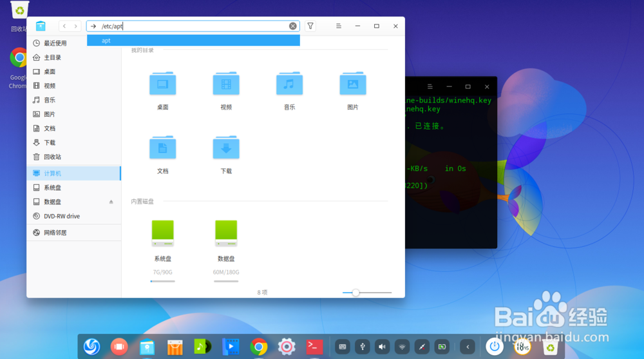Open Data Disk (数据盘) in the sidebar
Screen dimensions: 644x359
(74, 202)
